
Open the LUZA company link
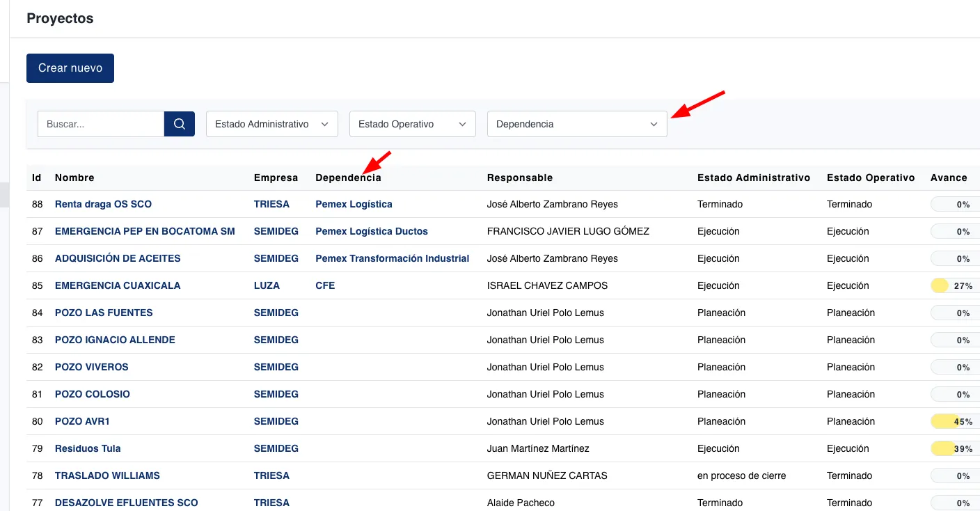pyautogui.click(x=267, y=285)
